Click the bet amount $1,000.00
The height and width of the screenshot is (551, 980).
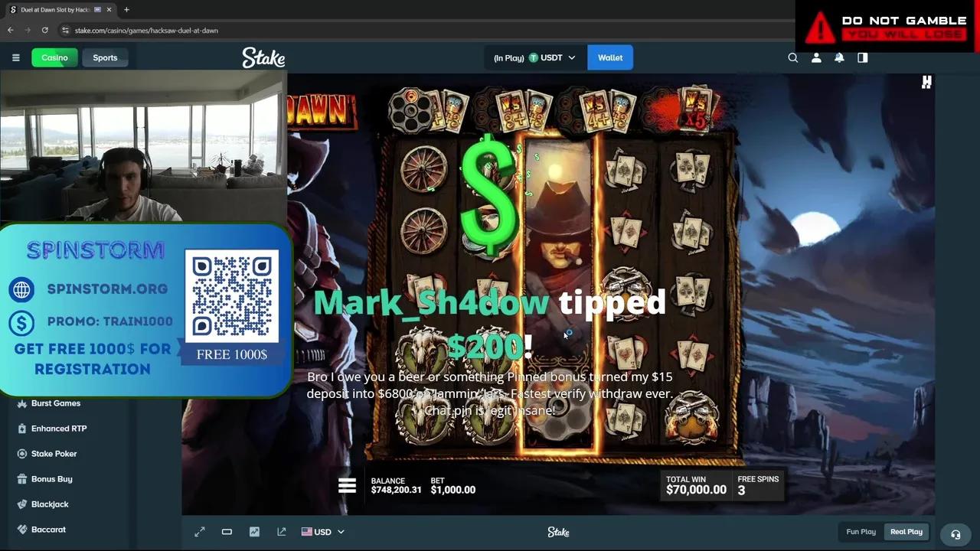pyautogui.click(x=452, y=490)
